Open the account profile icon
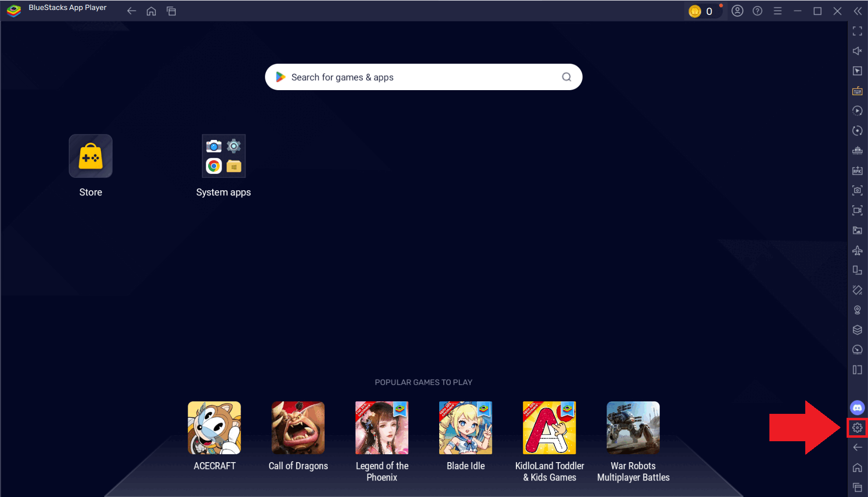This screenshot has width=868, height=497. tap(738, 11)
